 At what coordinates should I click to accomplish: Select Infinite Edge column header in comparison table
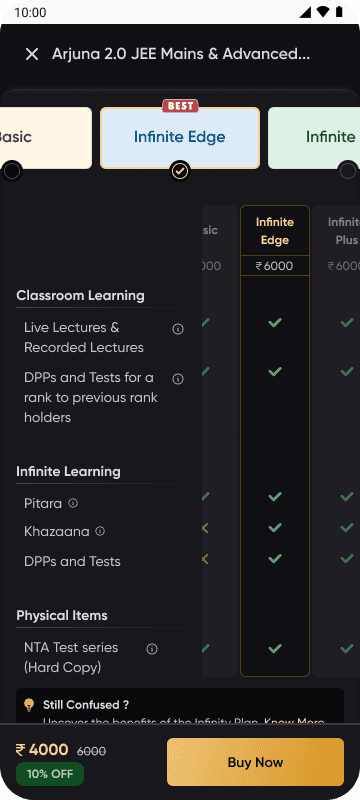[x=275, y=231]
